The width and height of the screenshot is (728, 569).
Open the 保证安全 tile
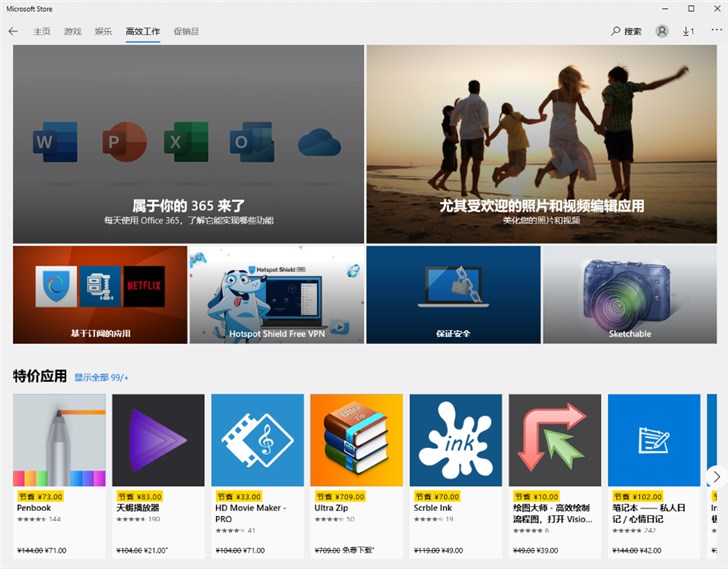453,295
